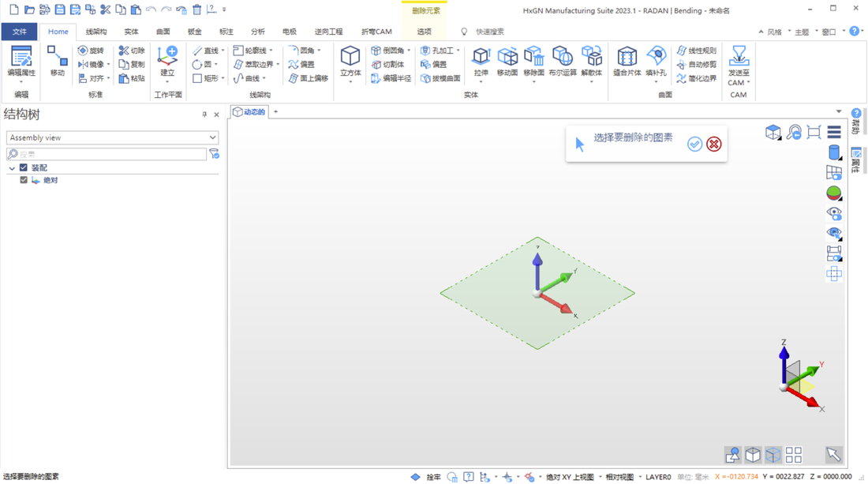868x484 pixels.
Task: Expand the 孔加工 hole machining dropdown
Action: [x=458, y=51]
